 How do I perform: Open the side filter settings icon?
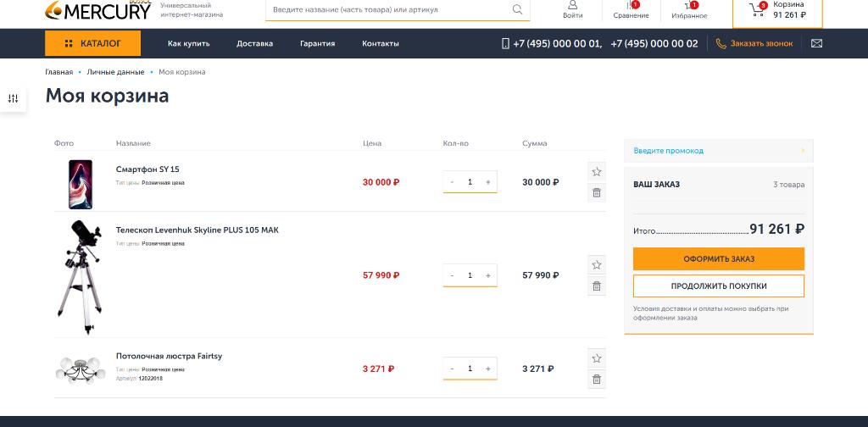point(13,99)
